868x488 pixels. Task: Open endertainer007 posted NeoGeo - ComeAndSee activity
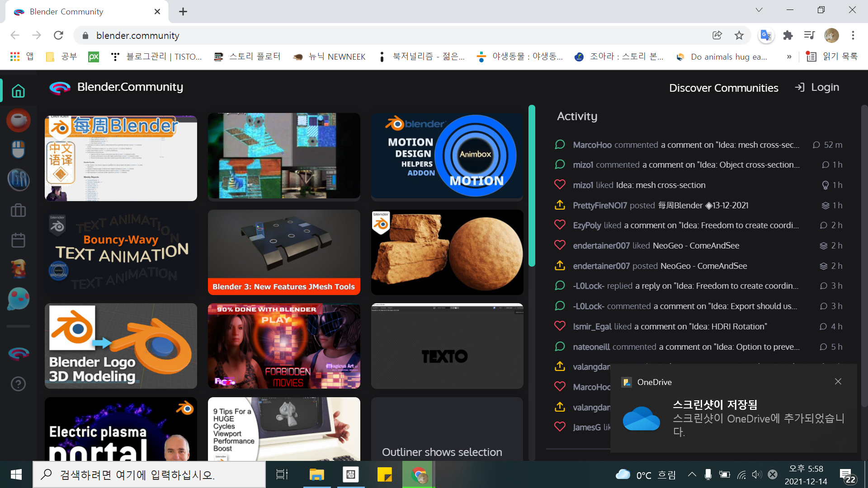click(698, 266)
